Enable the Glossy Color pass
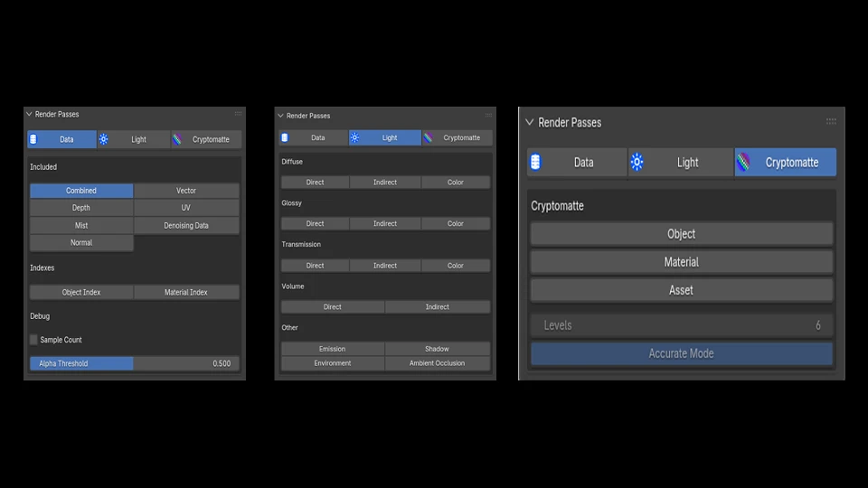868x488 pixels. click(456, 223)
